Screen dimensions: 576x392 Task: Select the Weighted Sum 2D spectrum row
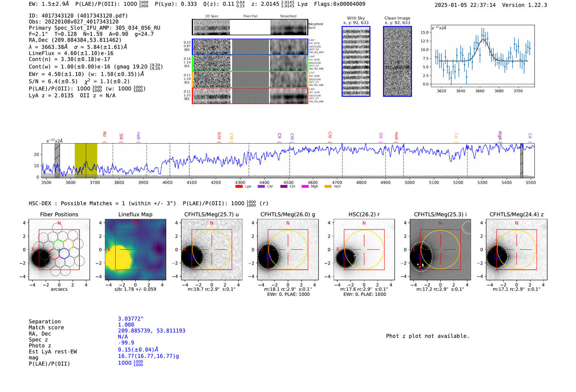pos(250,27)
